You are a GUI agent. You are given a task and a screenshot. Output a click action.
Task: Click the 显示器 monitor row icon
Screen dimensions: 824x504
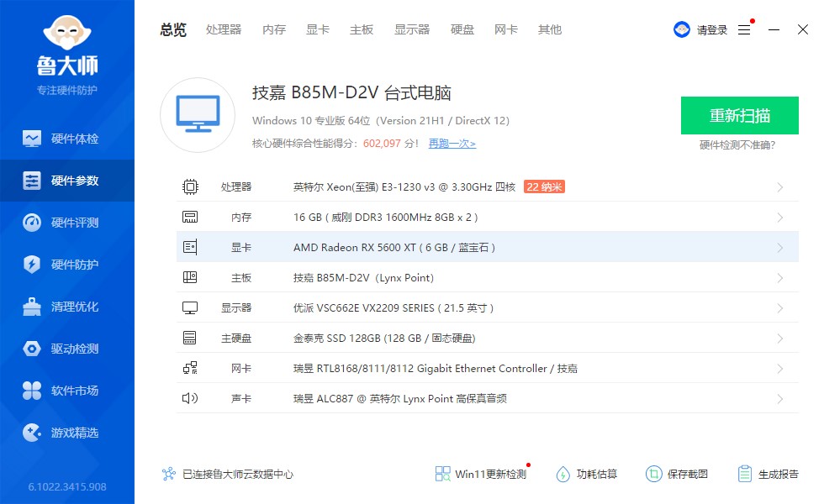click(x=190, y=307)
